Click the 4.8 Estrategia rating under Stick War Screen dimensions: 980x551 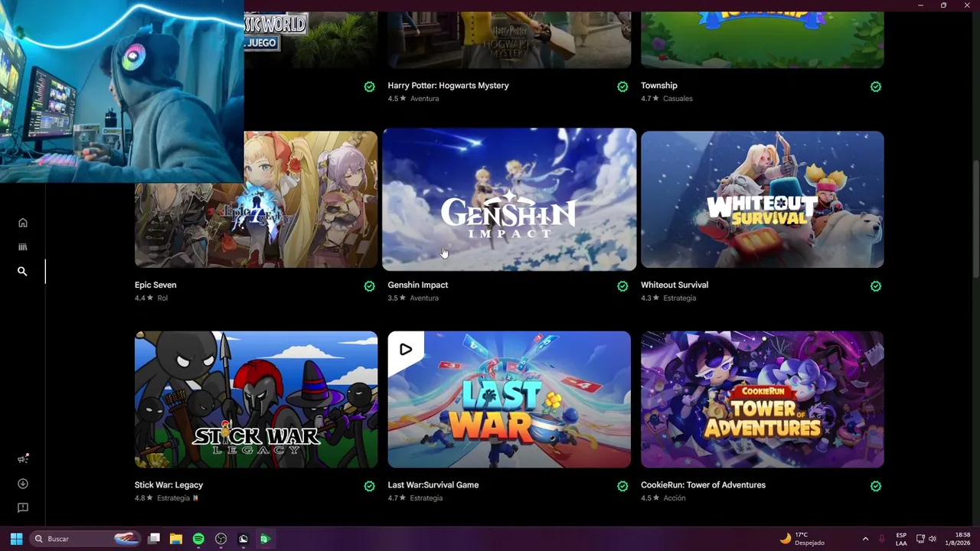(166, 497)
